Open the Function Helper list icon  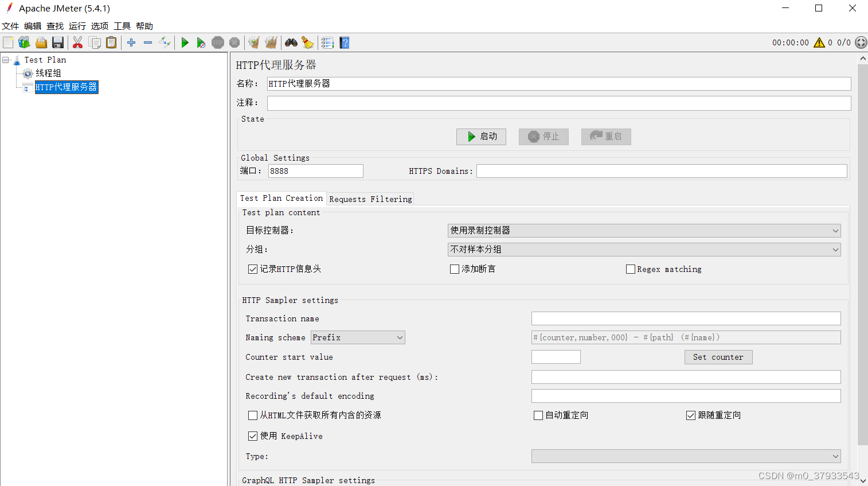pos(327,42)
